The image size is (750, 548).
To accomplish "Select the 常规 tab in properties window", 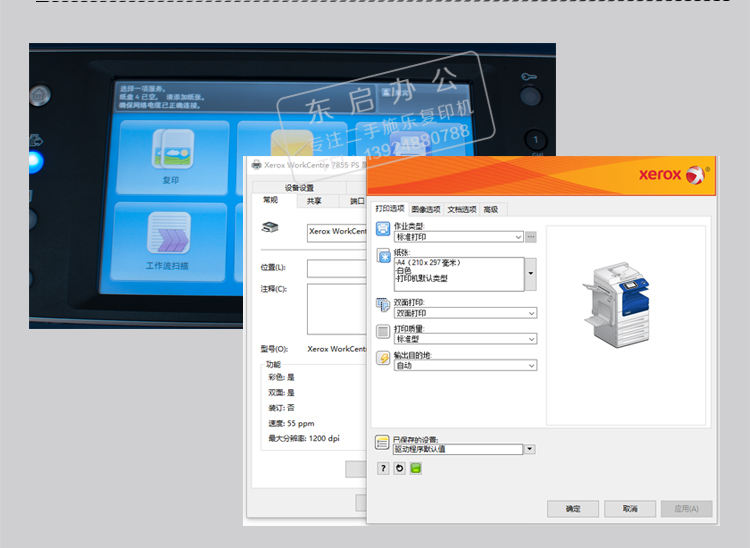I will pyautogui.click(x=270, y=200).
